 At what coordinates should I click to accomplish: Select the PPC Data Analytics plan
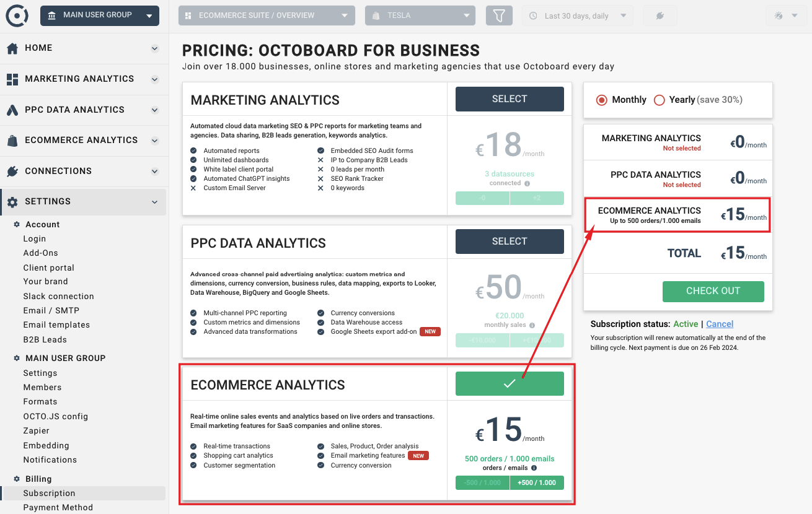510,242
